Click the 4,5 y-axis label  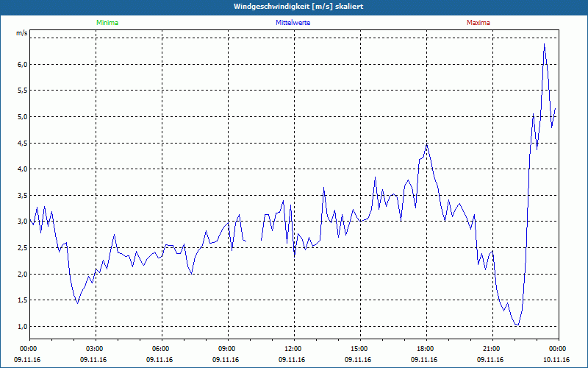click(x=23, y=143)
